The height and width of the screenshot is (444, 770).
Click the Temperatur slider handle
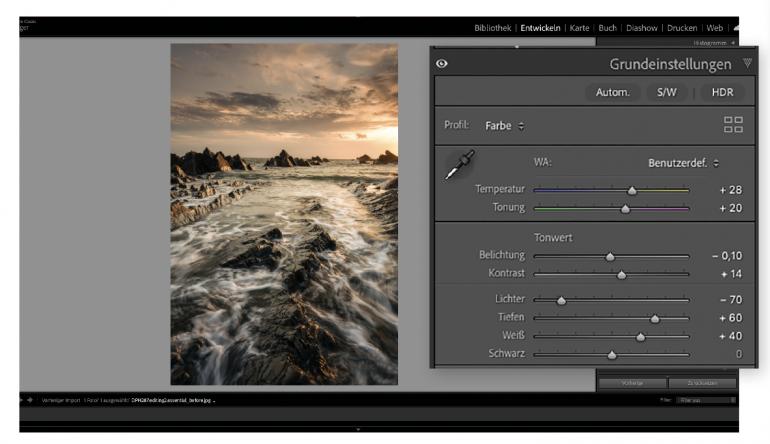(x=632, y=191)
